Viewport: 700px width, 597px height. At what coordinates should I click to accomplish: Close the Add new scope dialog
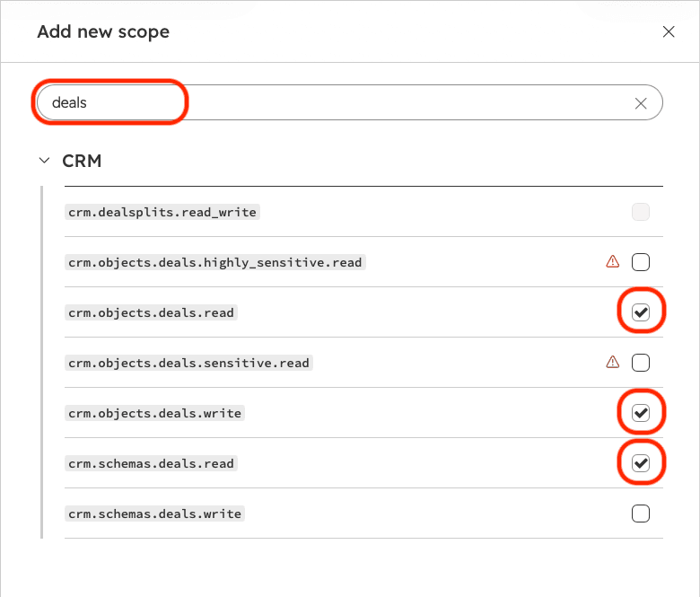pos(669,31)
